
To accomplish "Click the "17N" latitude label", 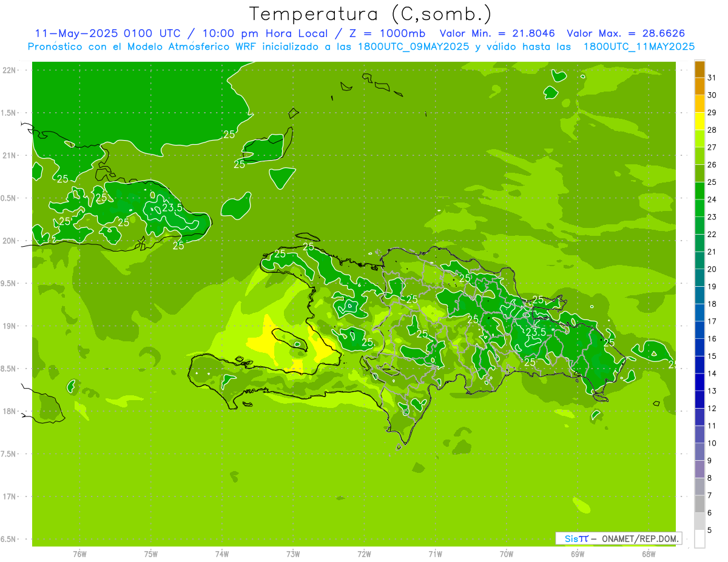I will (x=10, y=497).
